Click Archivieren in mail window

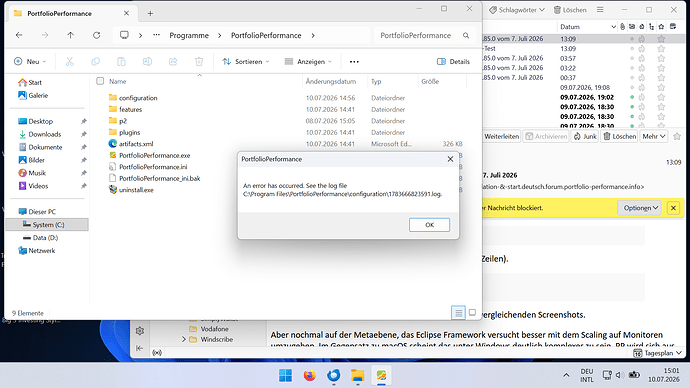[546, 136]
